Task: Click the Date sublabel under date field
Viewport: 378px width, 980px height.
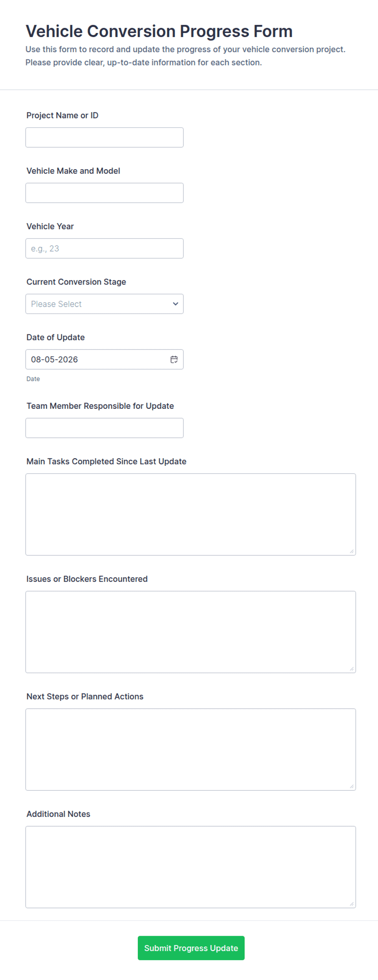Action: tap(33, 379)
